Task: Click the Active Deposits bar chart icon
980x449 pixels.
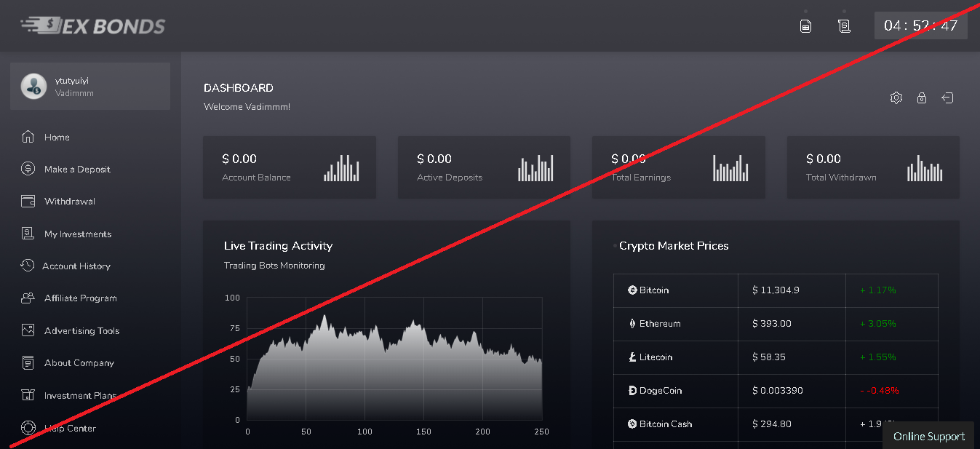Action: 535,167
